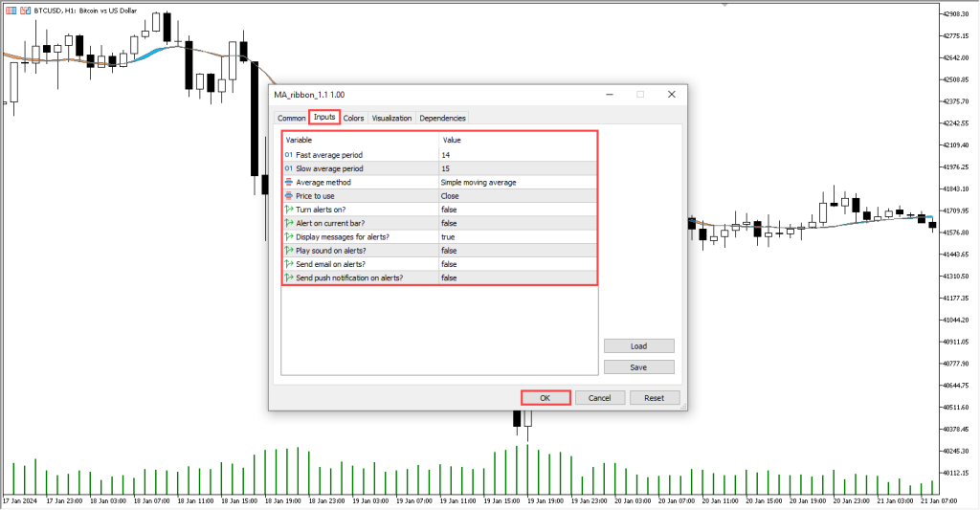Change Alert on current bar value
The width and height of the screenshot is (980, 510).
tap(518, 223)
